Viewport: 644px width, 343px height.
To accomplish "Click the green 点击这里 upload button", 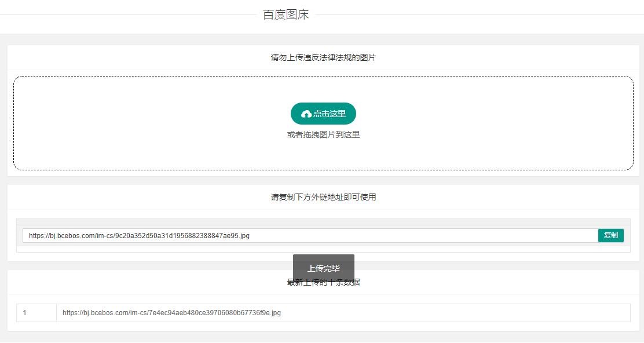I will click(323, 114).
